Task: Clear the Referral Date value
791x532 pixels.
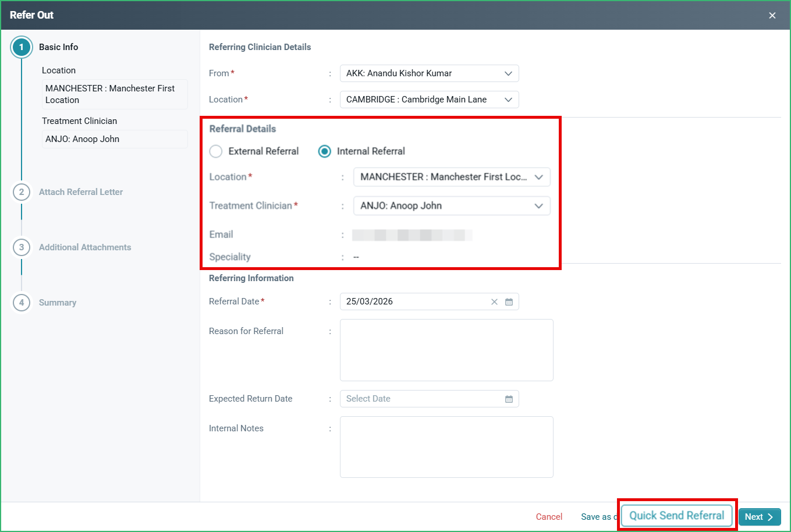Action: [494, 302]
